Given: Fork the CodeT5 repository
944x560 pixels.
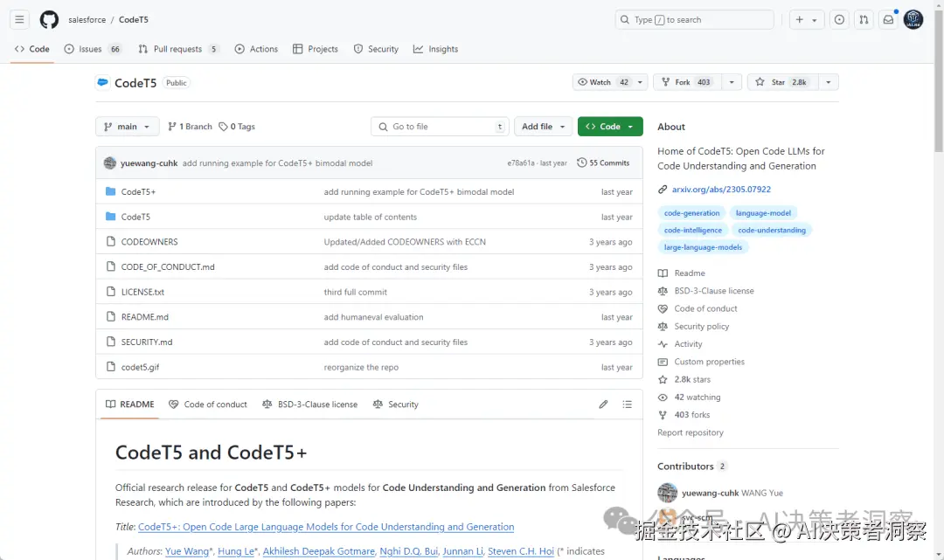Looking at the screenshot, I should 687,82.
